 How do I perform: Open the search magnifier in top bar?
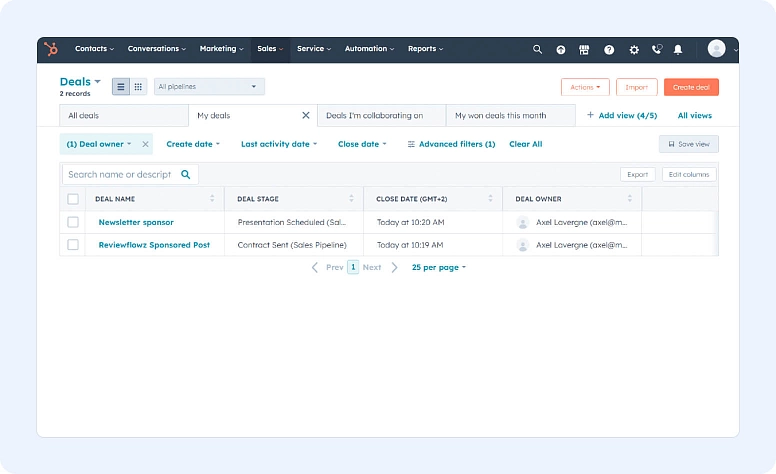point(537,49)
